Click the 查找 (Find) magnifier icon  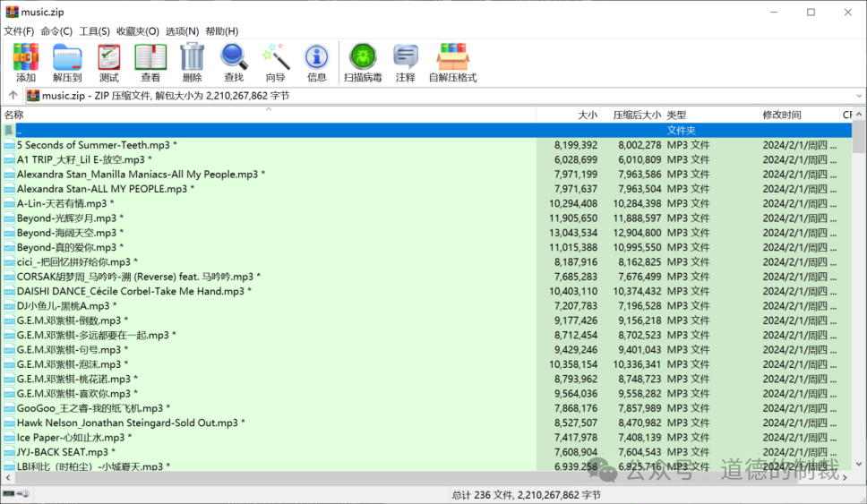tap(234, 57)
